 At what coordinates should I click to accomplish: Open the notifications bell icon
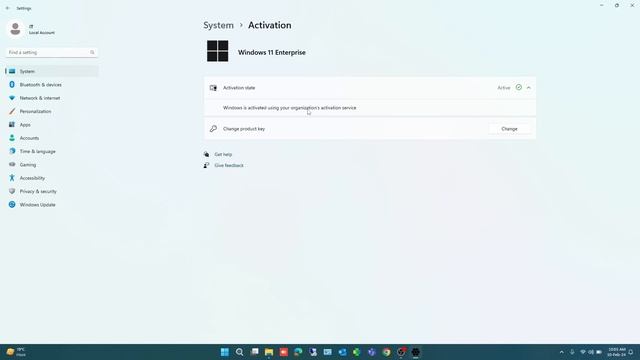pyautogui.click(x=631, y=352)
